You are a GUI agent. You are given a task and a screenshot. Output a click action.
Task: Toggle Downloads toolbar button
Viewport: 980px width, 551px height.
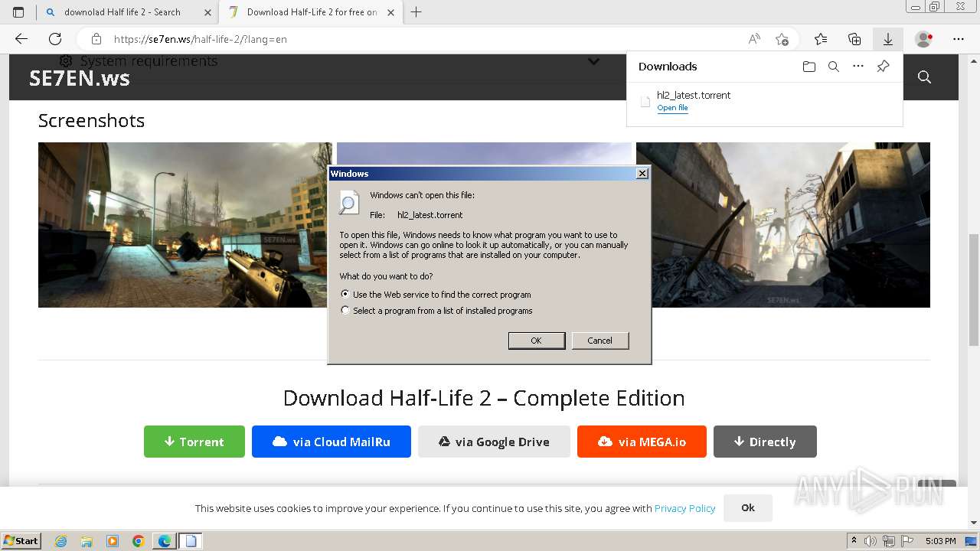888,39
